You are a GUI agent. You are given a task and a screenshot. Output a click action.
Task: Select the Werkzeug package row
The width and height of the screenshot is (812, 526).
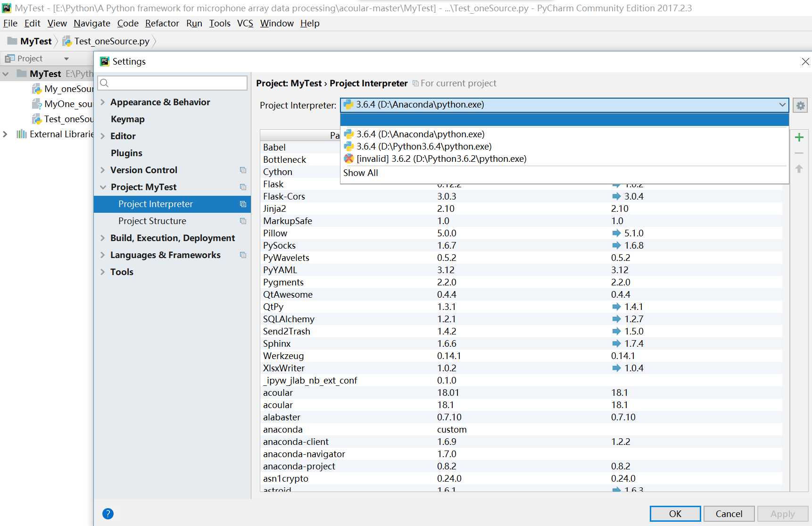521,356
